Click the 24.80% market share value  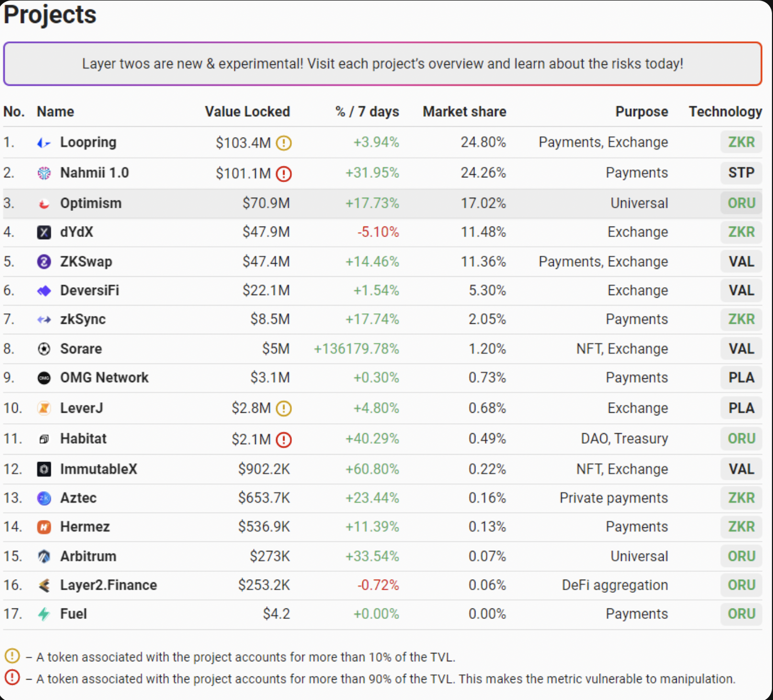tap(483, 142)
